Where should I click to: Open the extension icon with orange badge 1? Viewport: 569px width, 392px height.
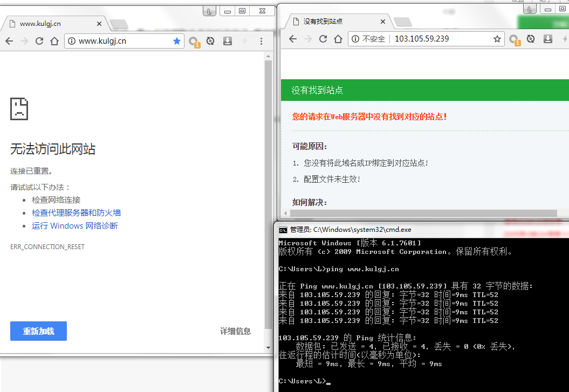pos(194,40)
